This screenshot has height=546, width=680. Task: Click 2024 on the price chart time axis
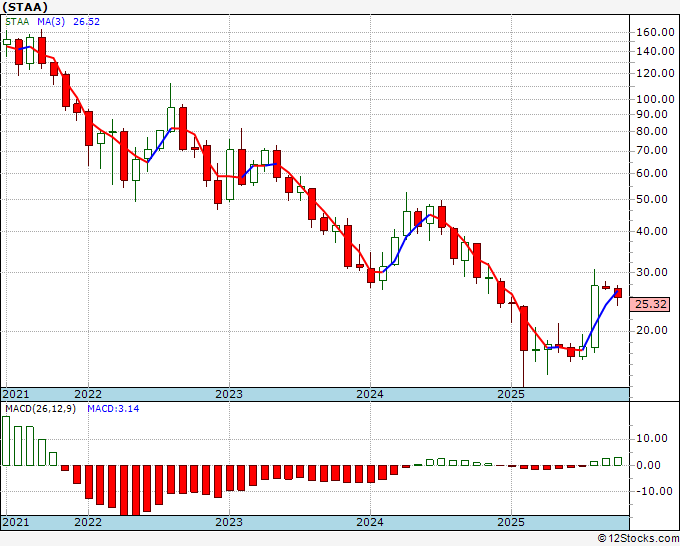point(370,394)
